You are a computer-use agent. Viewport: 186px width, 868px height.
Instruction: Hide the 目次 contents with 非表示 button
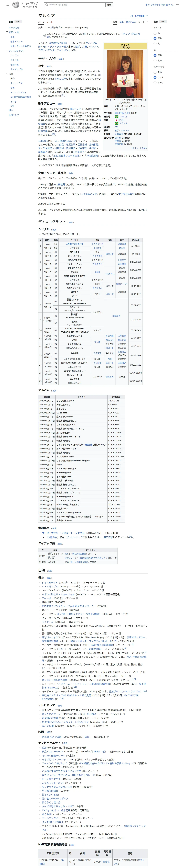[18, 22]
